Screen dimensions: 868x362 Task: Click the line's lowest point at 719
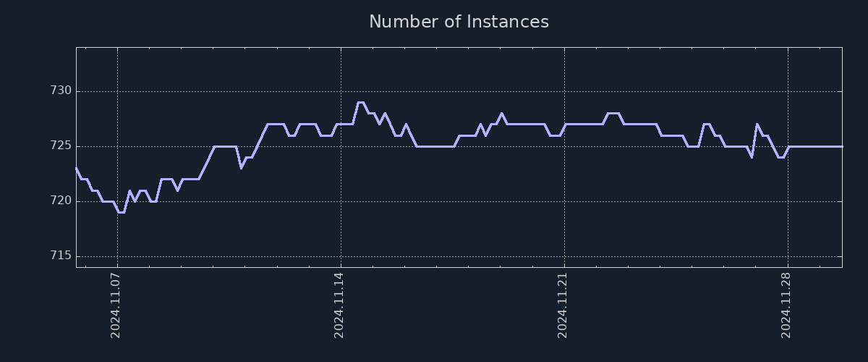coord(121,212)
